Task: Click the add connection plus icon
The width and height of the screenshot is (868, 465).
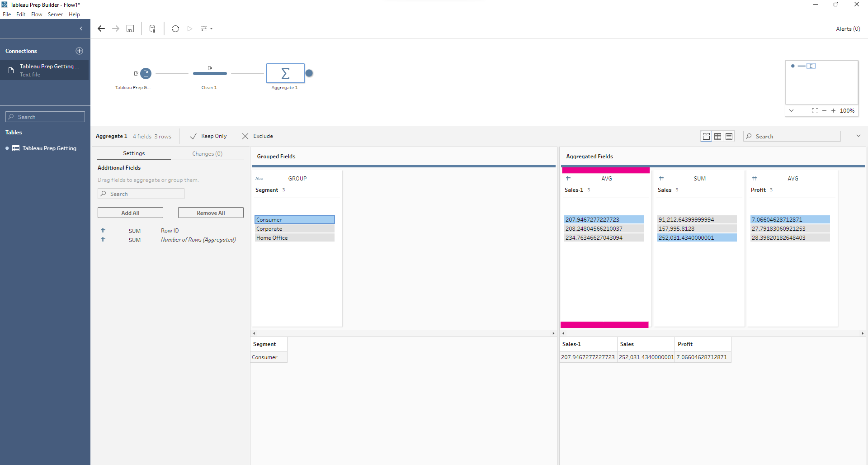Action: (80, 51)
